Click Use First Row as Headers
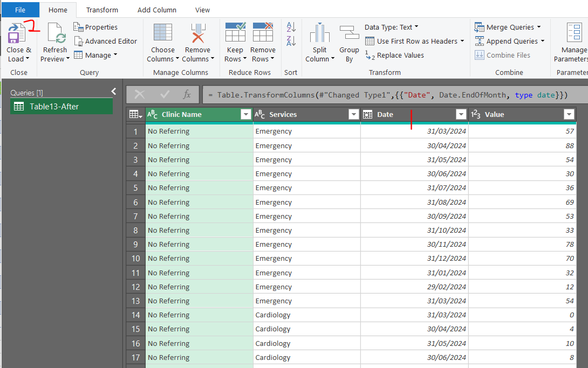 pos(414,41)
